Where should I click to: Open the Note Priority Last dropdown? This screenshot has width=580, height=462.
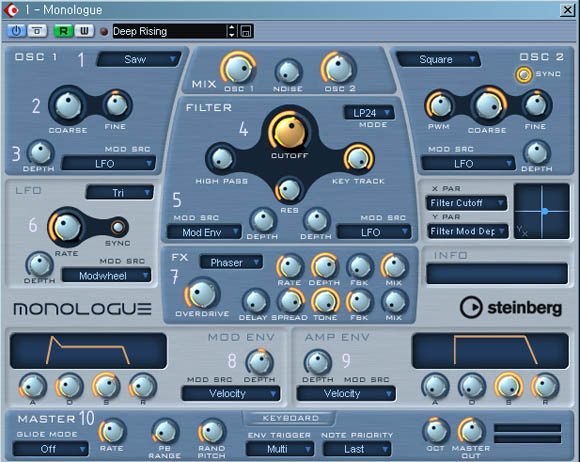tap(357, 449)
